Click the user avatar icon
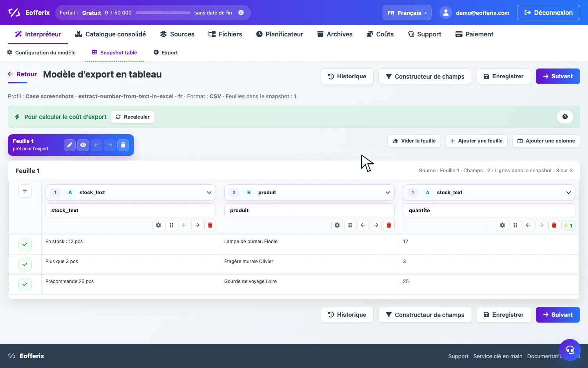The width and height of the screenshot is (588, 368). tap(446, 13)
